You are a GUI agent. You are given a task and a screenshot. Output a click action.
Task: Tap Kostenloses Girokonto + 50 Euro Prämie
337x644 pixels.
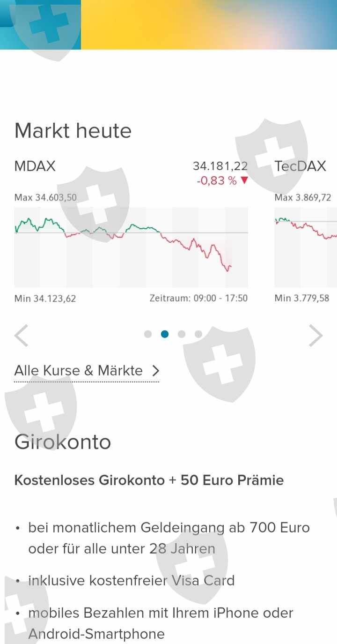[149, 480]
